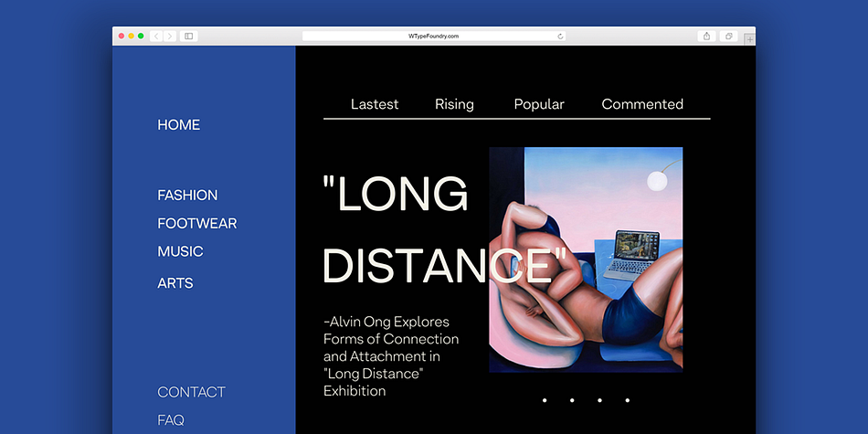Select the first carousel dot
The image size is (868, 434).
tap(545, 400)
